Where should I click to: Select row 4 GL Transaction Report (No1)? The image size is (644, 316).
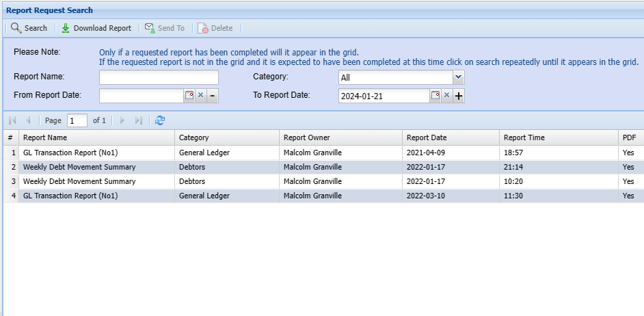click(323, 196)
